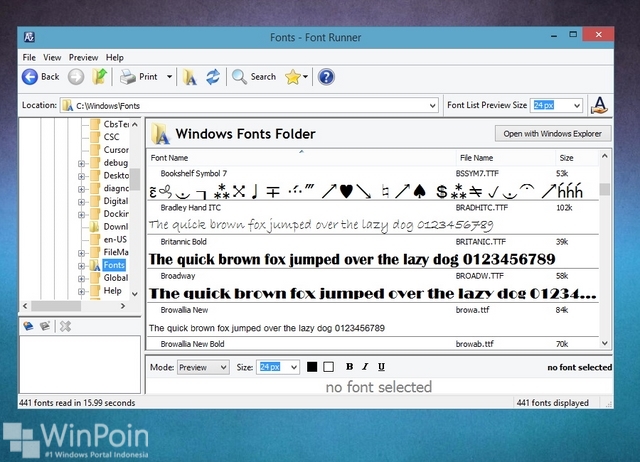Click font list vertical scrollbar thumb

coord(604,189)
